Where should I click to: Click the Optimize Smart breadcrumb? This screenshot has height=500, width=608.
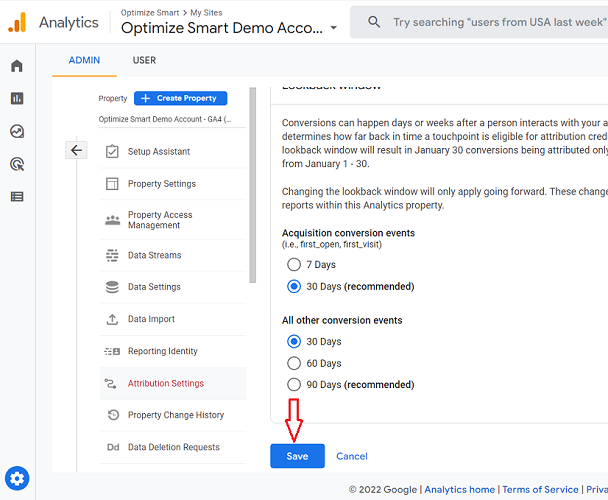(x=150, y=12)
